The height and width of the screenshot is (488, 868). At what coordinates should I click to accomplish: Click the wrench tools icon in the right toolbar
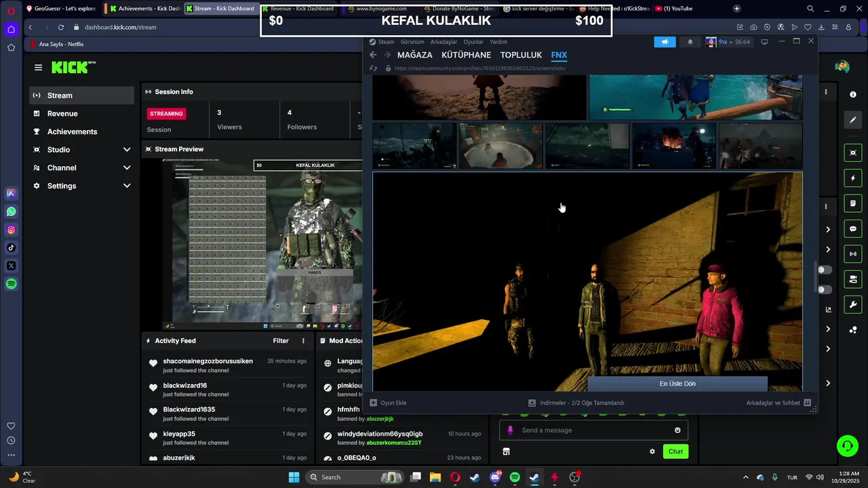[853, 304]
